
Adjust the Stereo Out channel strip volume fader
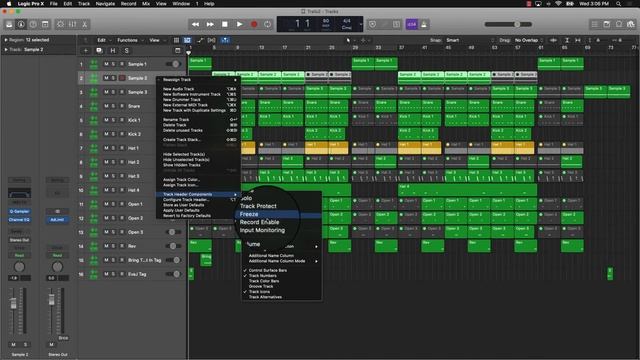(51, 300)
